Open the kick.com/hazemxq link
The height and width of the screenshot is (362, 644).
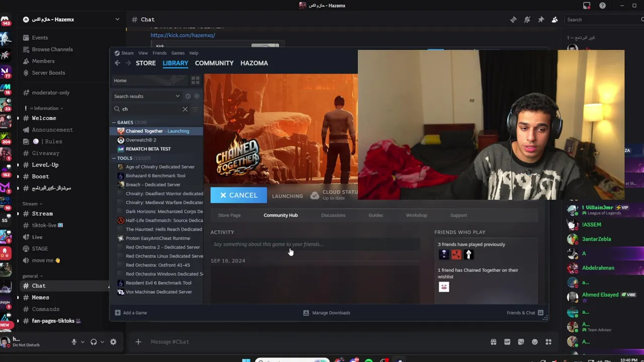pos(183,35)
